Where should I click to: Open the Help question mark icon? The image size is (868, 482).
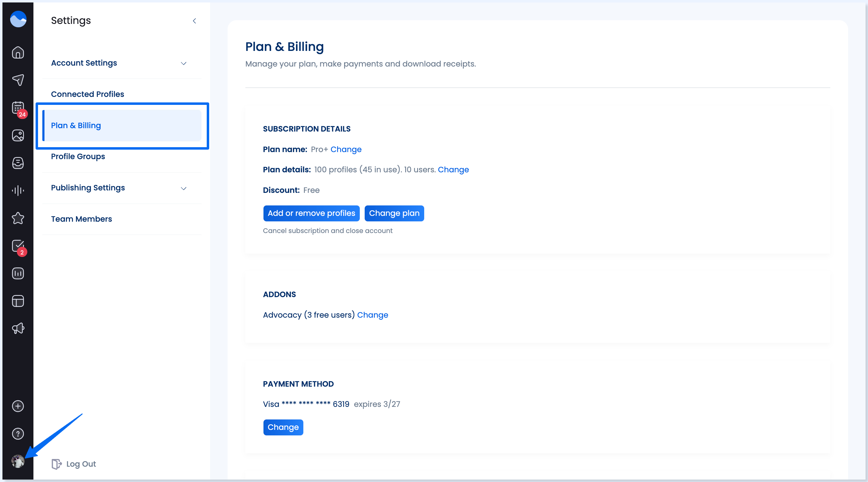(18, 434)
